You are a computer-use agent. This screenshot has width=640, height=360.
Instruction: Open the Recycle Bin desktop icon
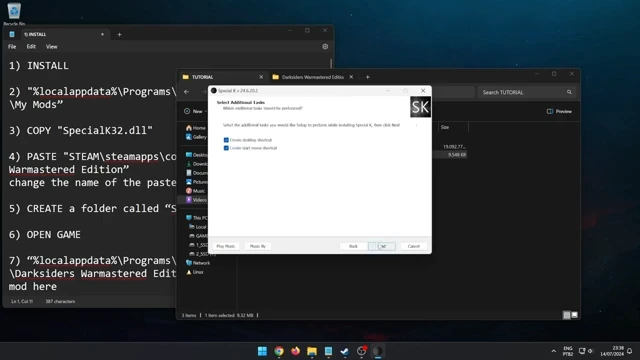pyautogui.click(x=14, y=13)
